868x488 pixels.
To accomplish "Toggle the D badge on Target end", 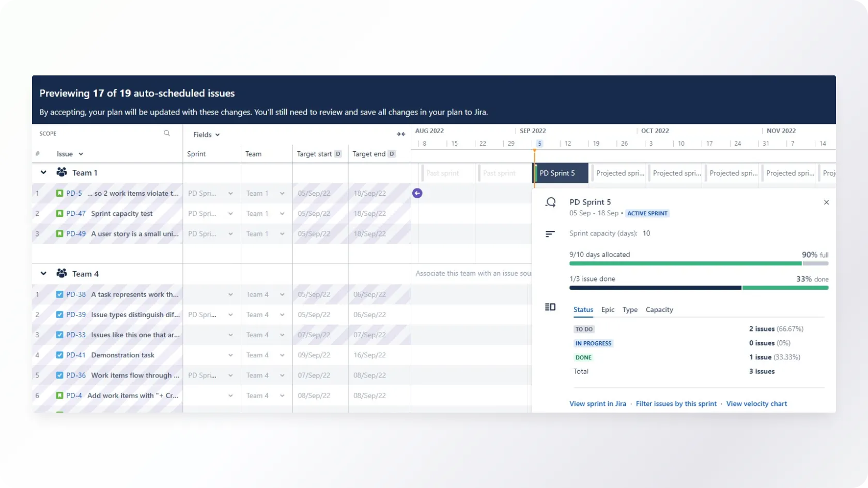I will [392, 154].
